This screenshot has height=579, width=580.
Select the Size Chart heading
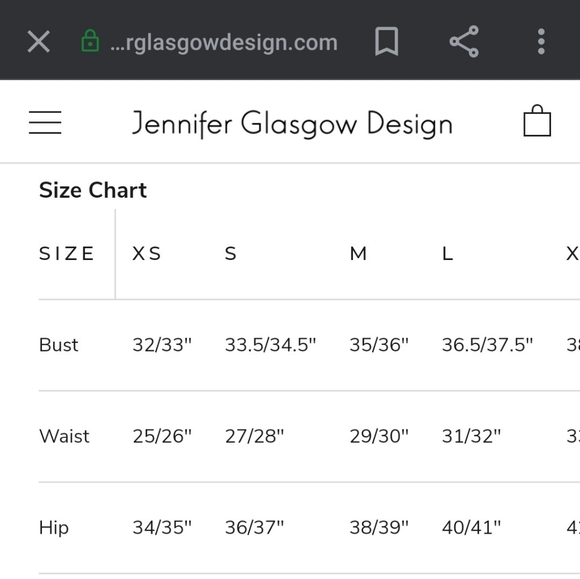pos(93,190)
